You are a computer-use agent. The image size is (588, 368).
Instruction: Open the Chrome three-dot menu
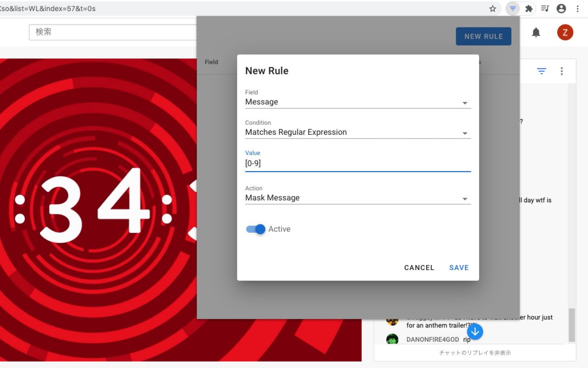(x=577, y=8)
